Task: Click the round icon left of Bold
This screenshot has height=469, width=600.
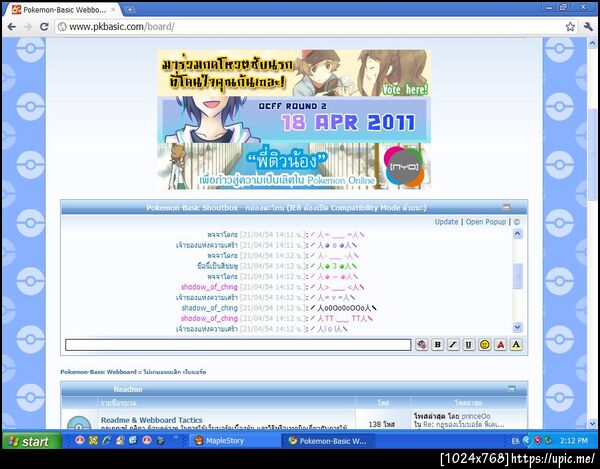Action: click(421, 345)
